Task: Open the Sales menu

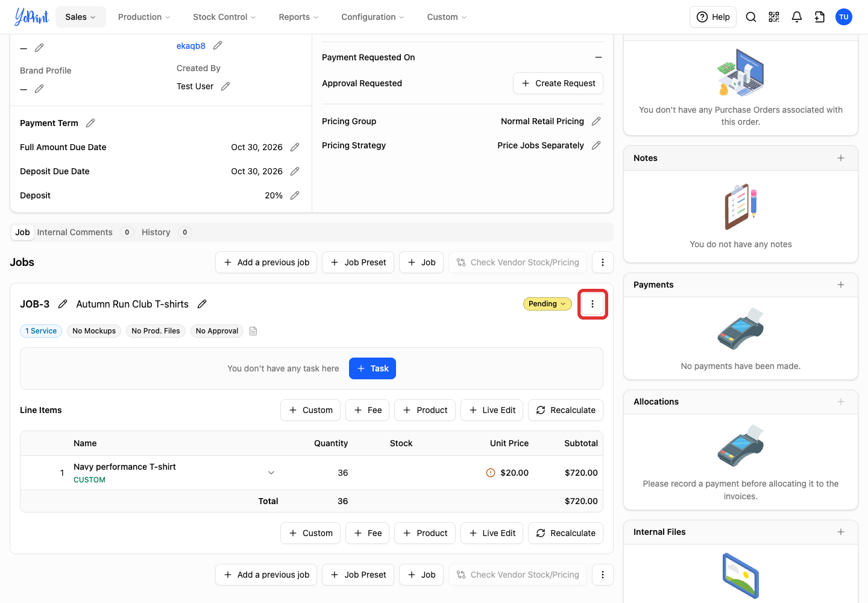Action: [x=81, y=17]
